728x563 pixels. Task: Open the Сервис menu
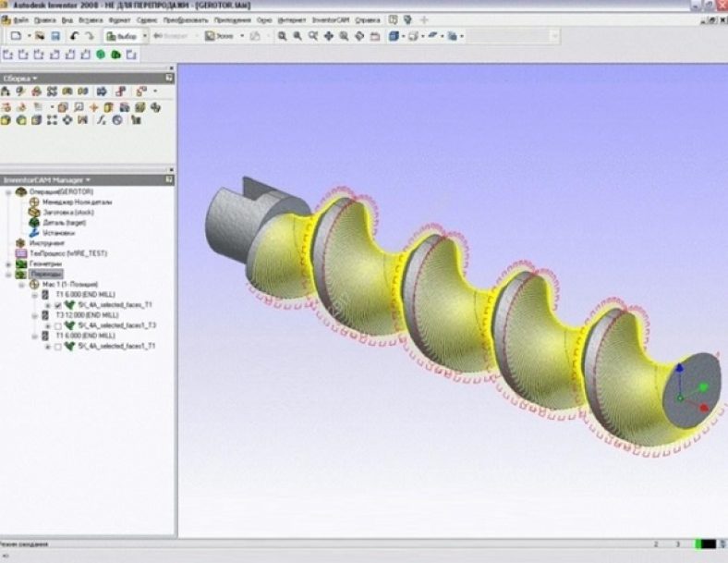pyautogui.click(x=147, y=20)
